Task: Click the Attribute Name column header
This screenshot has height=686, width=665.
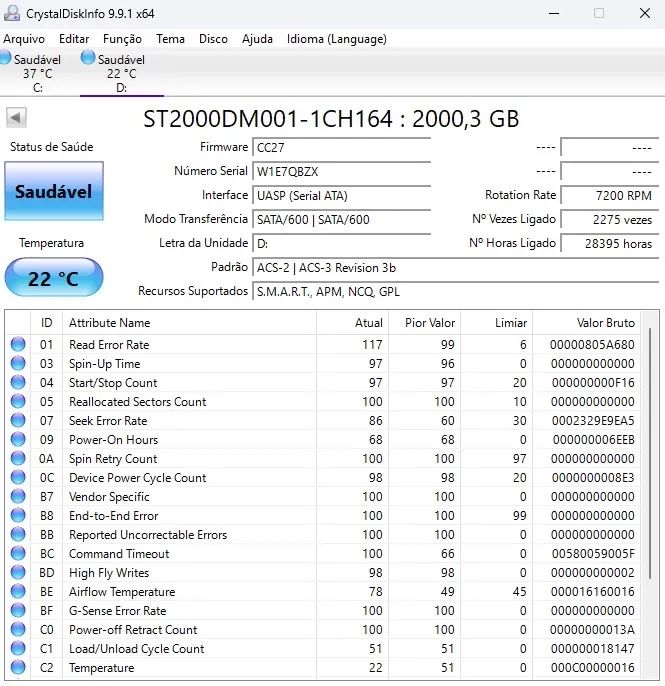Action: pyautogui.click(x=189, y=323)
